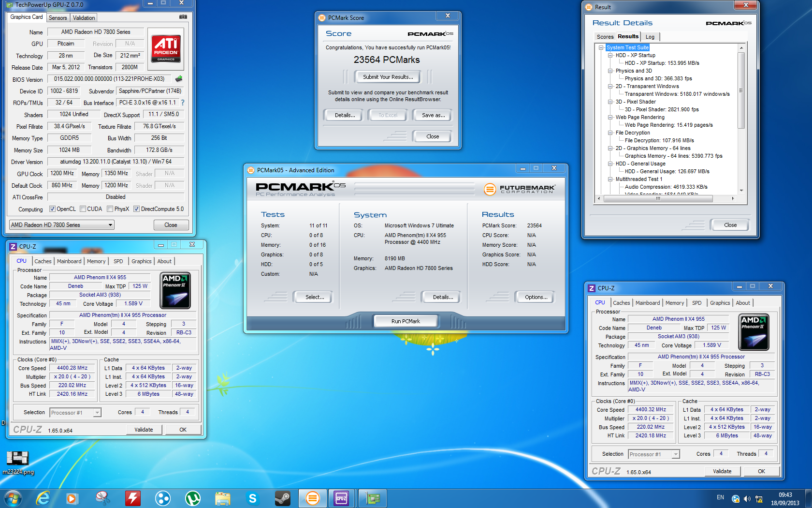
Task: Click the AMD Phenom II logo in left CPU-Z window
Action: [x=175, y=290]
